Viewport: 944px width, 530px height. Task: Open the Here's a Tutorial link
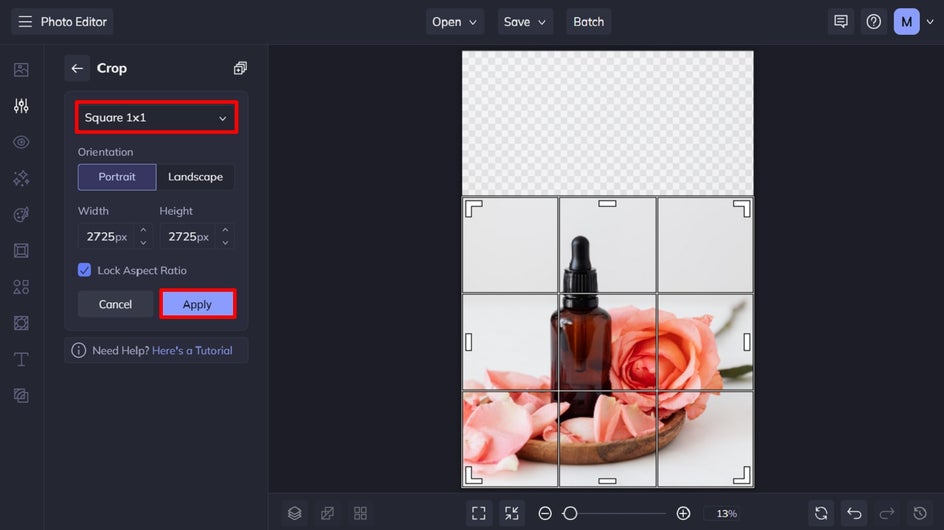[192, 351]
